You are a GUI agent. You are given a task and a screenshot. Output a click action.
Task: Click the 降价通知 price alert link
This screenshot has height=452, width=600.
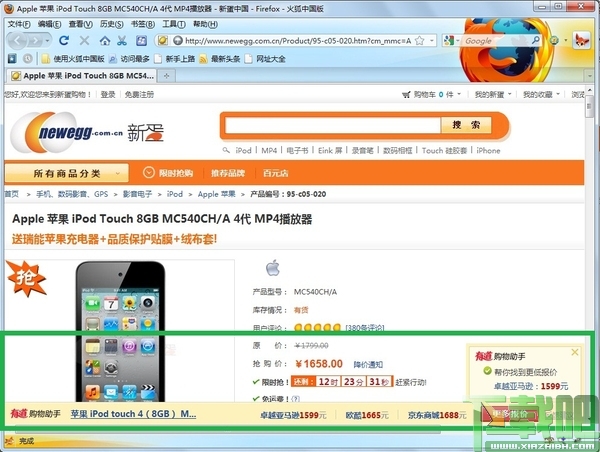(x=368, y=364)
